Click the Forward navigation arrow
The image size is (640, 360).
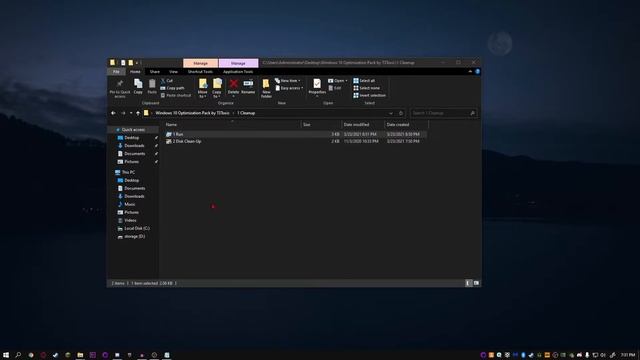[x=123, y=113]
